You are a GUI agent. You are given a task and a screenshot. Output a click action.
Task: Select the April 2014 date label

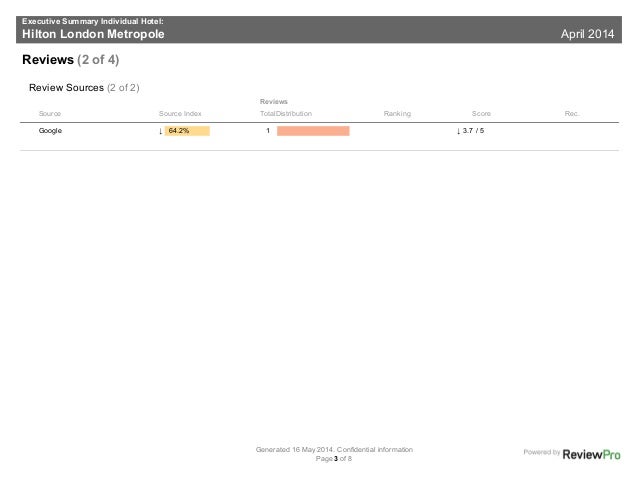587,34
